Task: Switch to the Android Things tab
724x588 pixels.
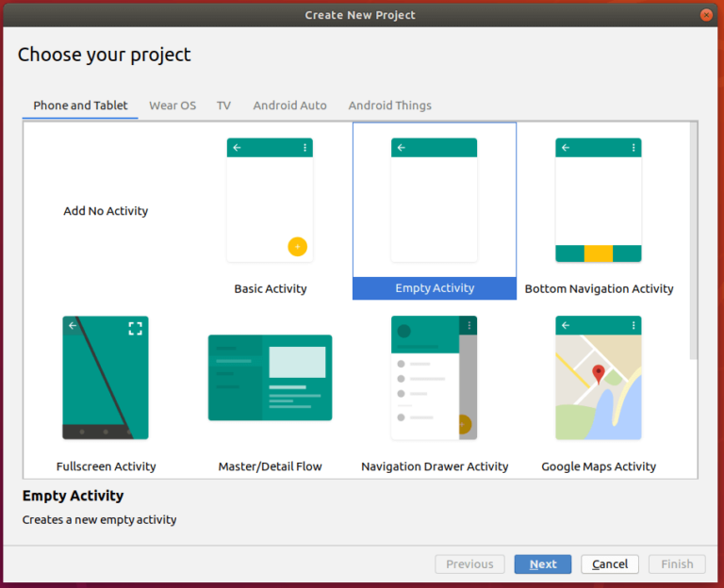Action: pos(389,106)
